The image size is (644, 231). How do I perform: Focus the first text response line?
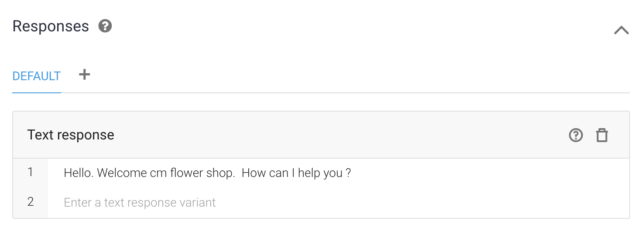[x=305, y=173]
